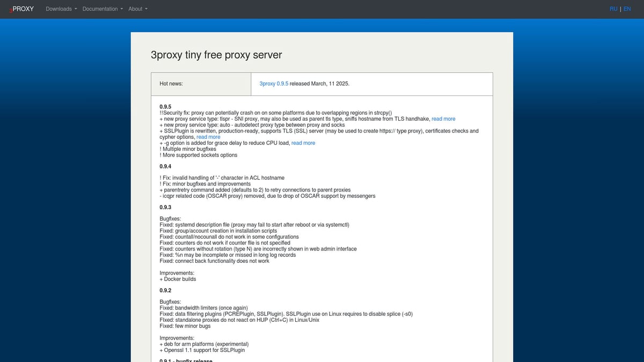
Task: Click the deb for arm platforms line
Action: [204, 344]
